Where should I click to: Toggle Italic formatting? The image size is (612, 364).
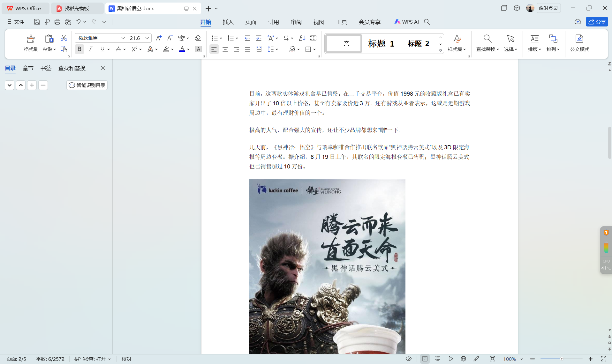(x=91, y=49)
